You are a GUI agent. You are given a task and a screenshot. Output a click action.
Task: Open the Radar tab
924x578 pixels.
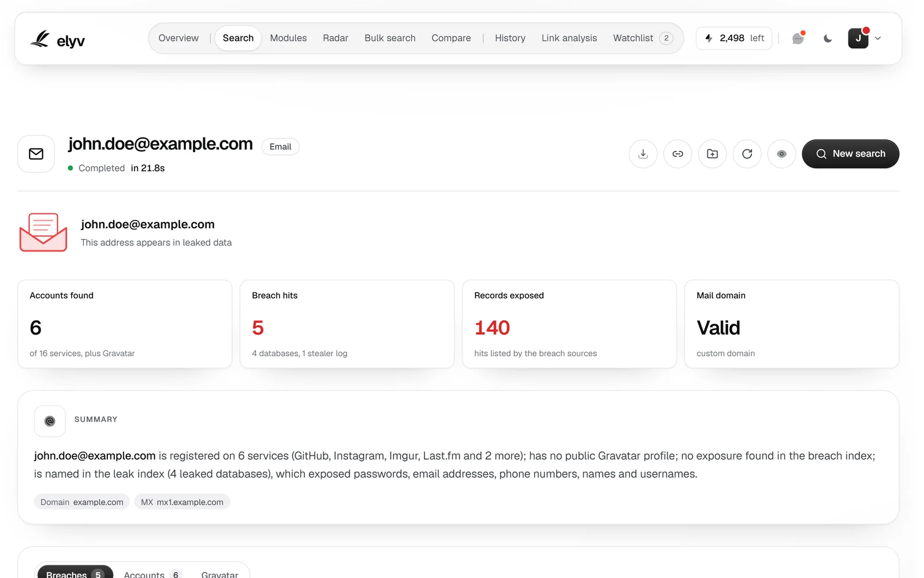(x=336, y=38)
